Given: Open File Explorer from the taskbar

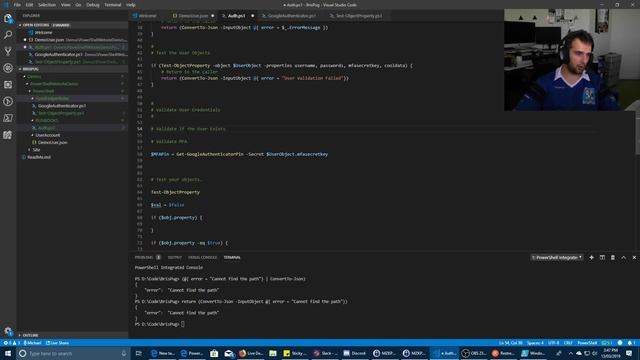Looking at the screenshot, I should 273,353.
